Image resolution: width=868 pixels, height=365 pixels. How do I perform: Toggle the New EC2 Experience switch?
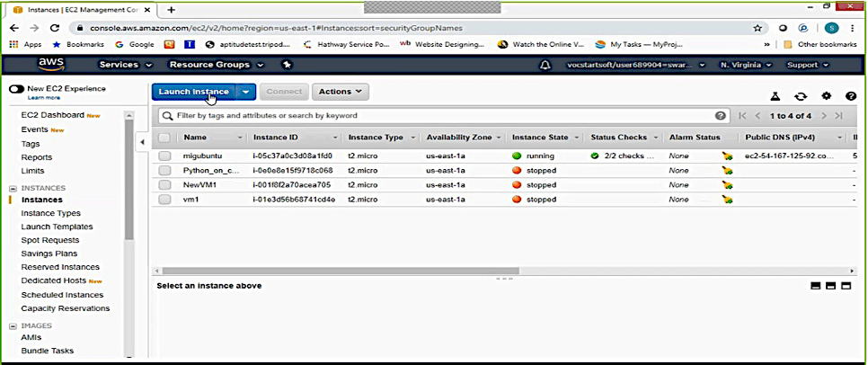point(16,89)
